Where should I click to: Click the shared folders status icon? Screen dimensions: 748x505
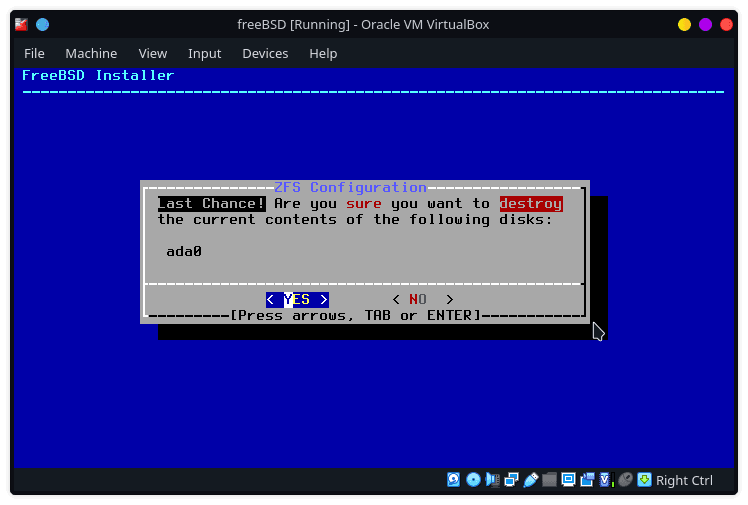550,480
